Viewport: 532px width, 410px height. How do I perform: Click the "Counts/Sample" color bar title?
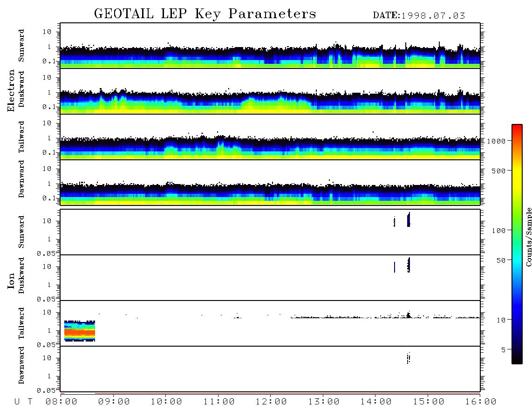528,237
